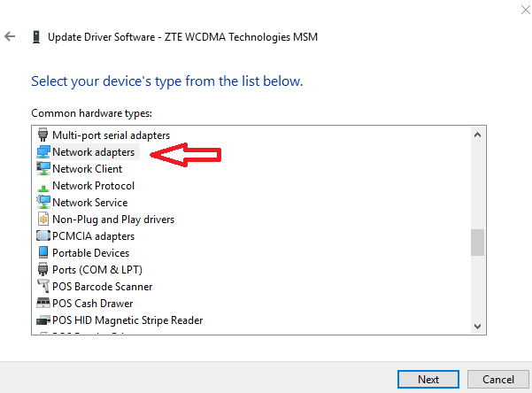This screenshot has width=532, height=393.
Task: Click the Network Client icon
Action: tap(43, 169)
